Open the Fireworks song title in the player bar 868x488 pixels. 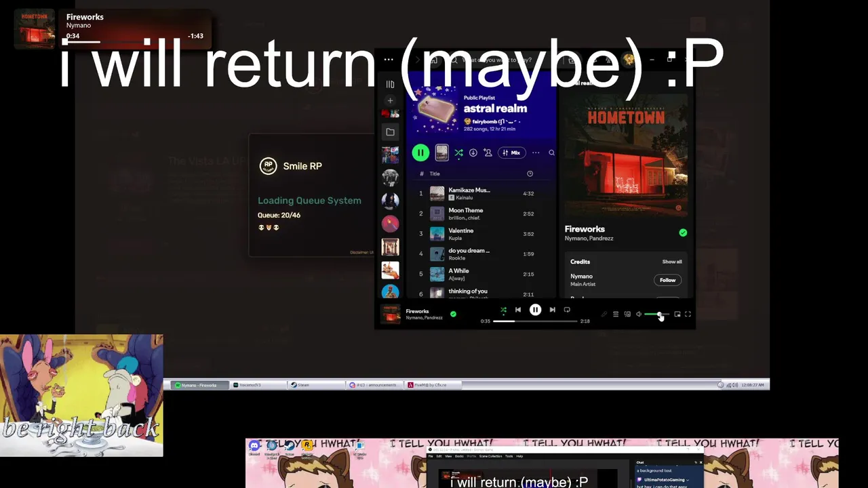[x=417, y=311]
